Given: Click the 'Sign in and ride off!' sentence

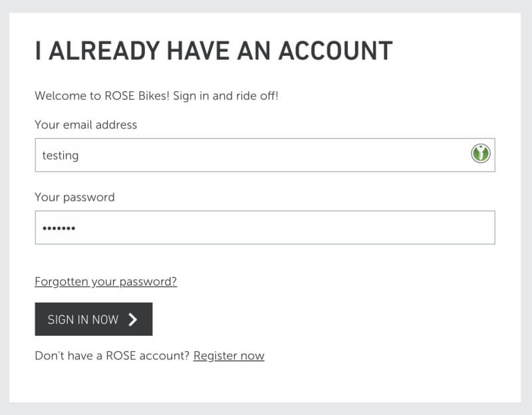Looking at the screenshot, I should pyautogui.click(x=227, y=96).
